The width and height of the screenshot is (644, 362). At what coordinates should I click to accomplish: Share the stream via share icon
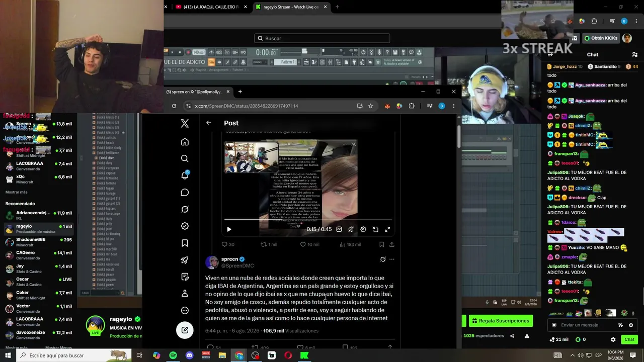pyautogui.click(x=512, y=336)
